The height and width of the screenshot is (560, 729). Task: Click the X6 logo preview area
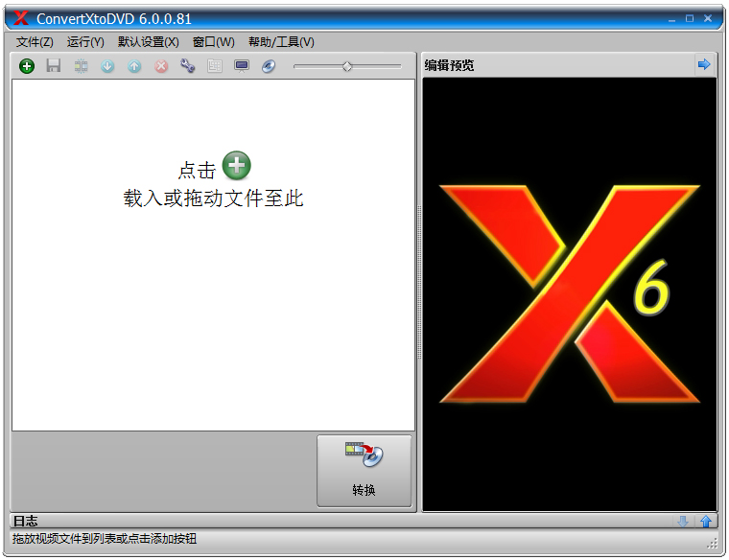[570, 294]
